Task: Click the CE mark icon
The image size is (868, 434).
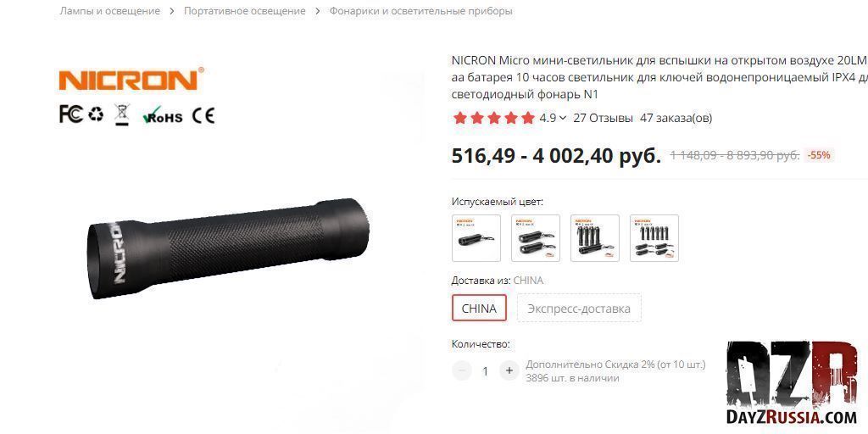Action: click(203, 115)
